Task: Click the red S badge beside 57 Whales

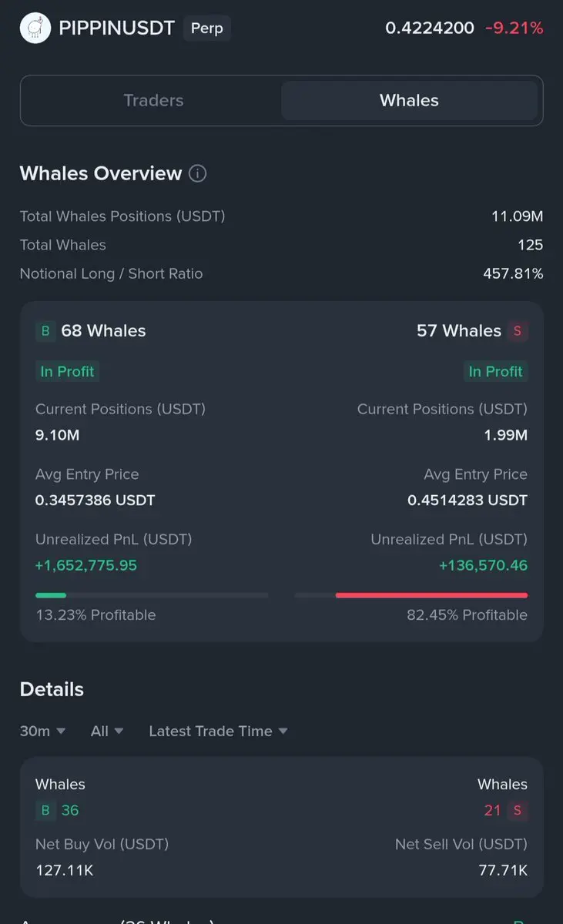Action: [x=518, y=331]
